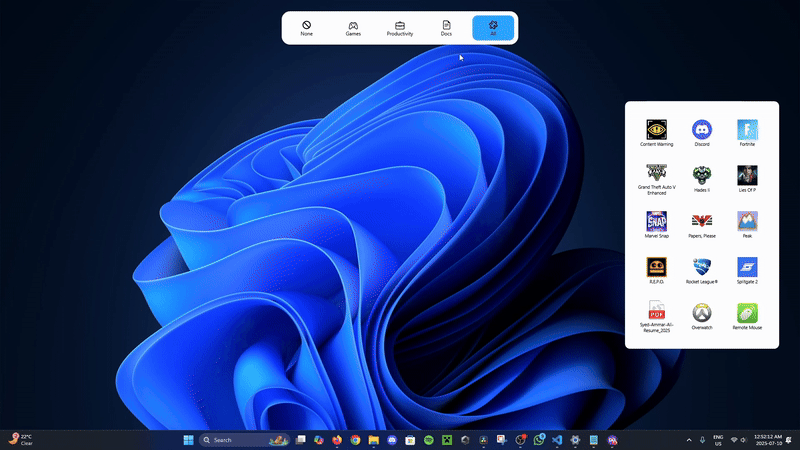Switch to the Docs category tab
Viewport: 800px width, 450px height.
pyautogui.click(x=446, y=28)
